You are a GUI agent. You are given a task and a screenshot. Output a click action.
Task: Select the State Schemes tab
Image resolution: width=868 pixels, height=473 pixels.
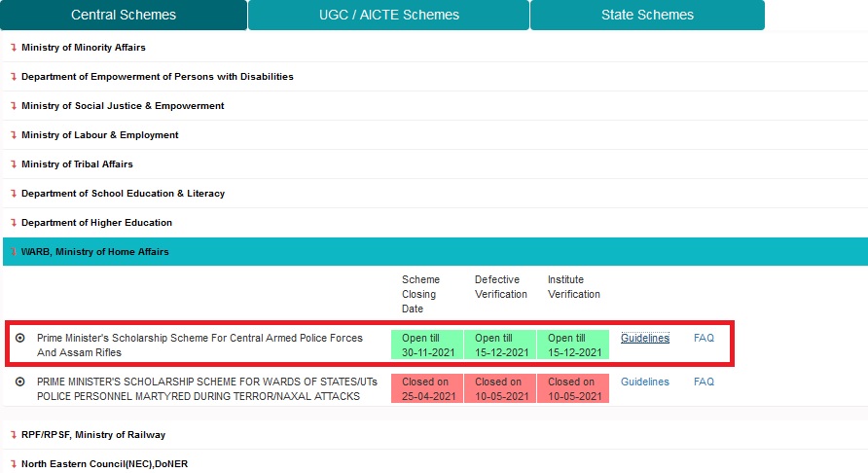coord(647,15)
